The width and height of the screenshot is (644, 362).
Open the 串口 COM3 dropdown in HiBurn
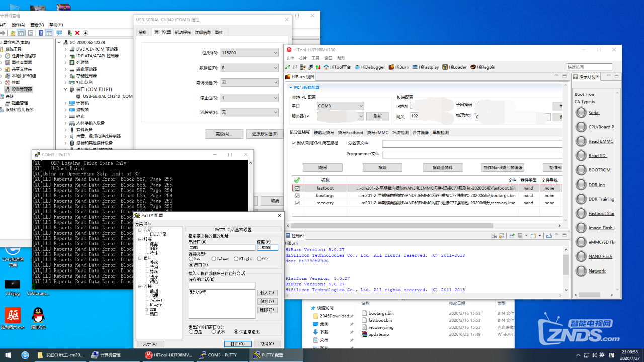pyautogui.click(x=340, y=106)
